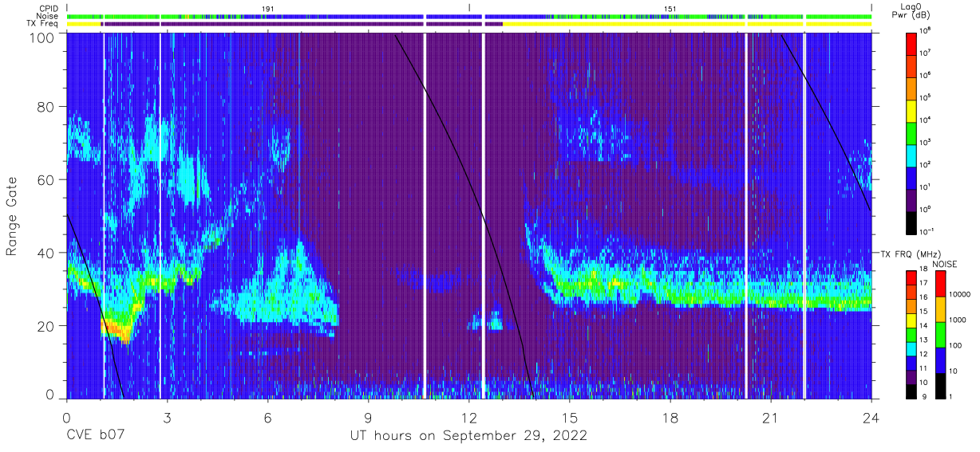
Task: Click the CPID value '151'
Action: (x=670, y=8)
